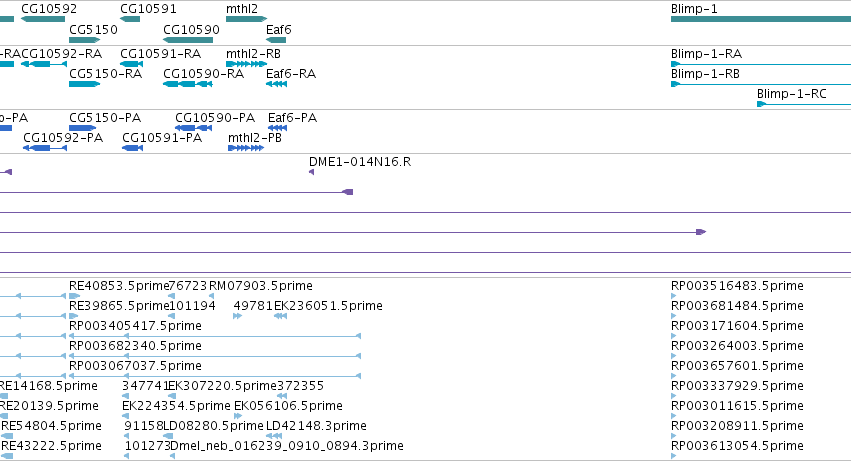851x461 pixels.
Task: Click the DME1-014N16.R marker arrow
Action: [x=312, y=172]
